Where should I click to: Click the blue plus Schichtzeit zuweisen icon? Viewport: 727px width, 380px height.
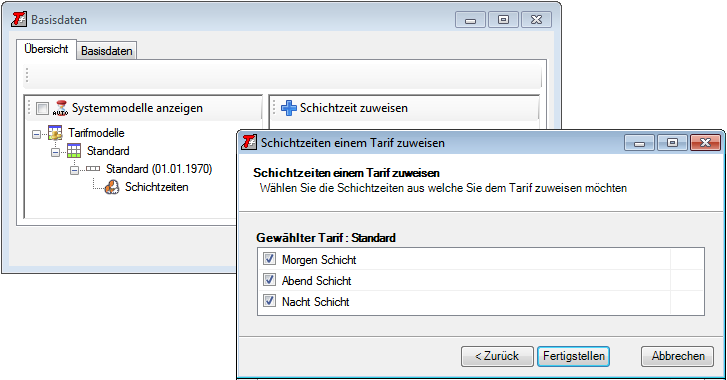pos(288,108)
